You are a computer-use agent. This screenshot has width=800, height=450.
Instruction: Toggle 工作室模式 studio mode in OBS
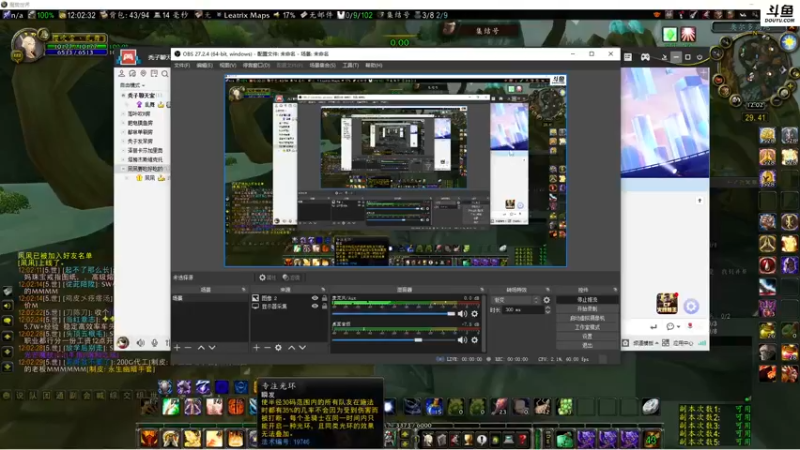587,327
